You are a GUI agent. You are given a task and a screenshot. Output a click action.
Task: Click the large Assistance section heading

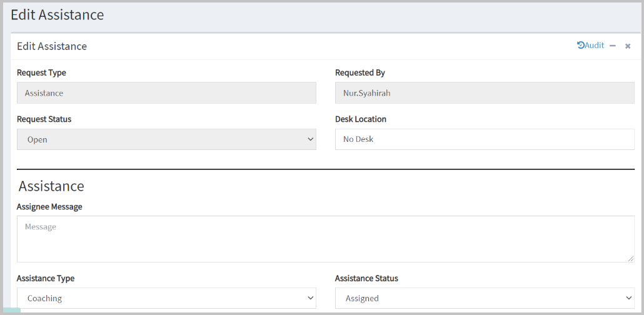pos(51,186)
